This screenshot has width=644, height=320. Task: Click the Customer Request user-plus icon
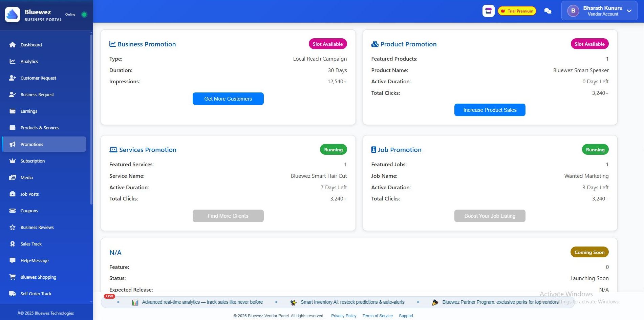tap(13, 78)
